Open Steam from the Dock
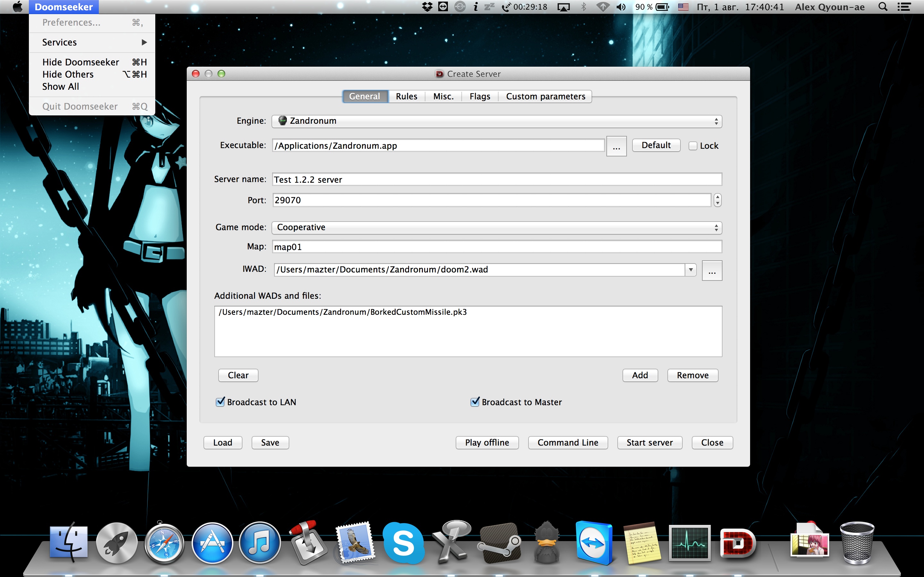924x577 pixels. [499, 543]
